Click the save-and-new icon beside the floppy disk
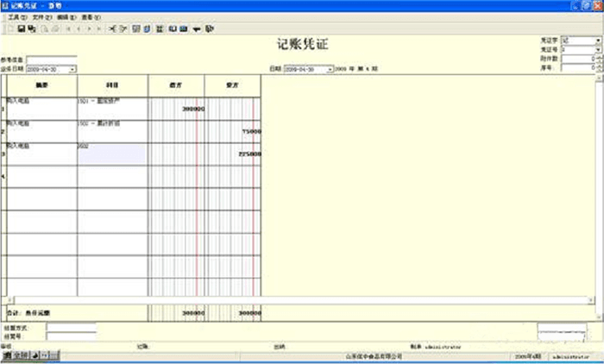 tap(31, 28)
